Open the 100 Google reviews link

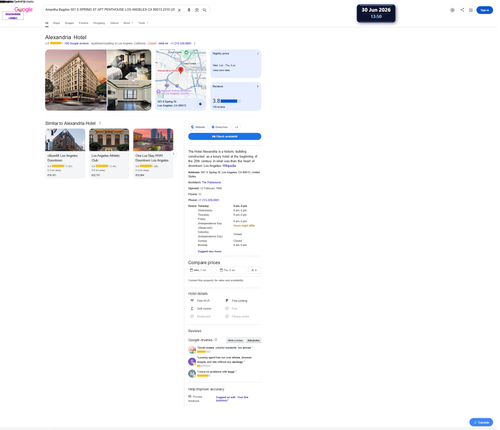pos(77,43)
